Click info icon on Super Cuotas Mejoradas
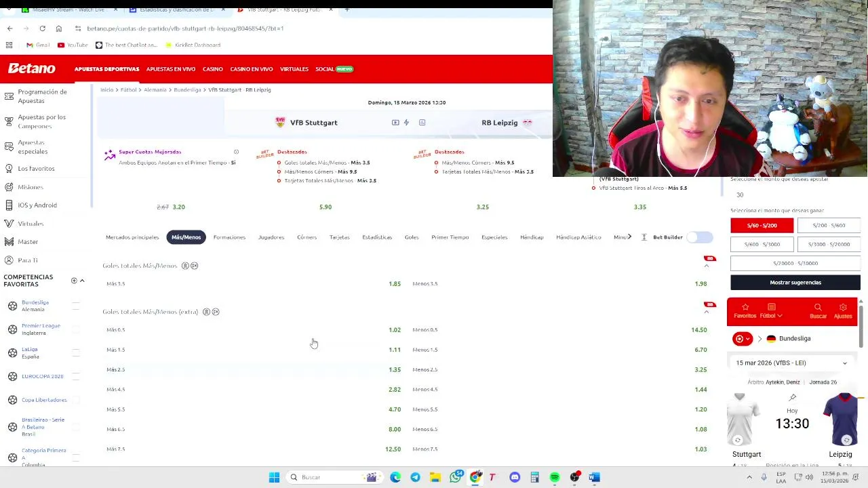868x488 pixels. click(236, 152)
